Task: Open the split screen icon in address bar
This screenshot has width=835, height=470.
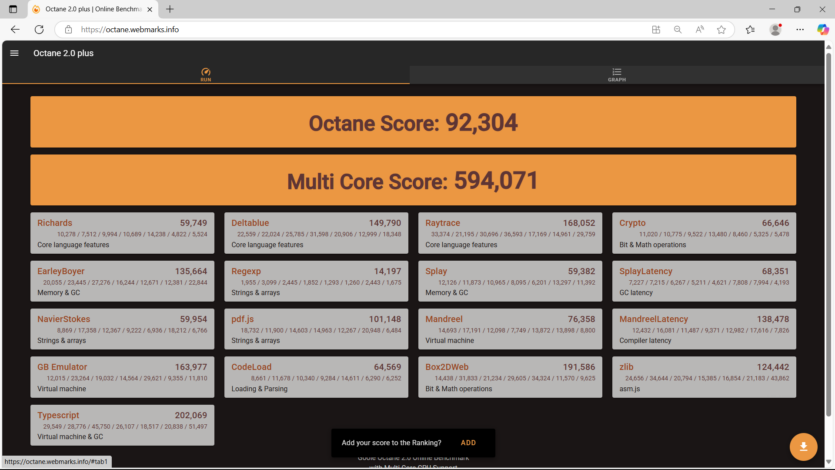Action: 656,30
